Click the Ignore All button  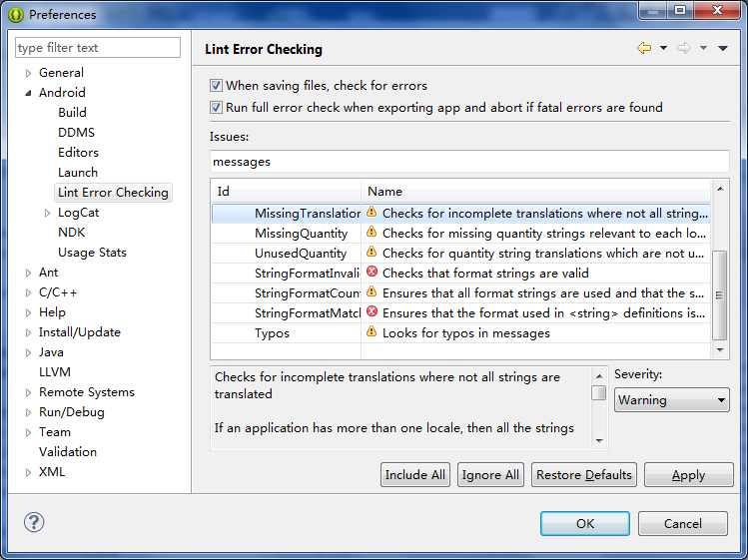(x=490, y=474)
